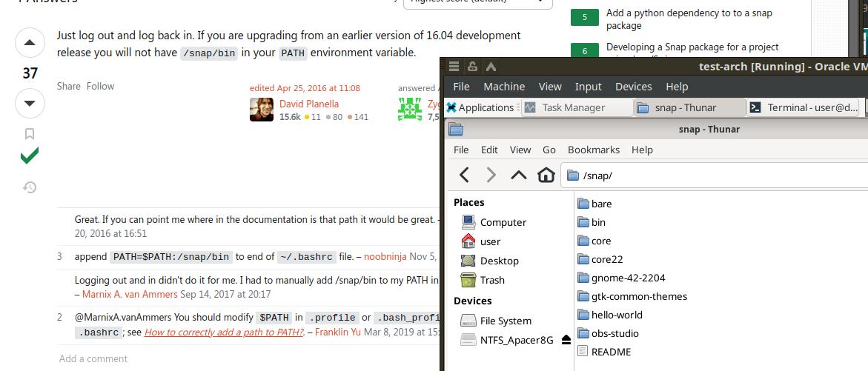Open the obs-studio folder
Image resolution: width=868 pixels, height=371 pixels.
point(608,333)
